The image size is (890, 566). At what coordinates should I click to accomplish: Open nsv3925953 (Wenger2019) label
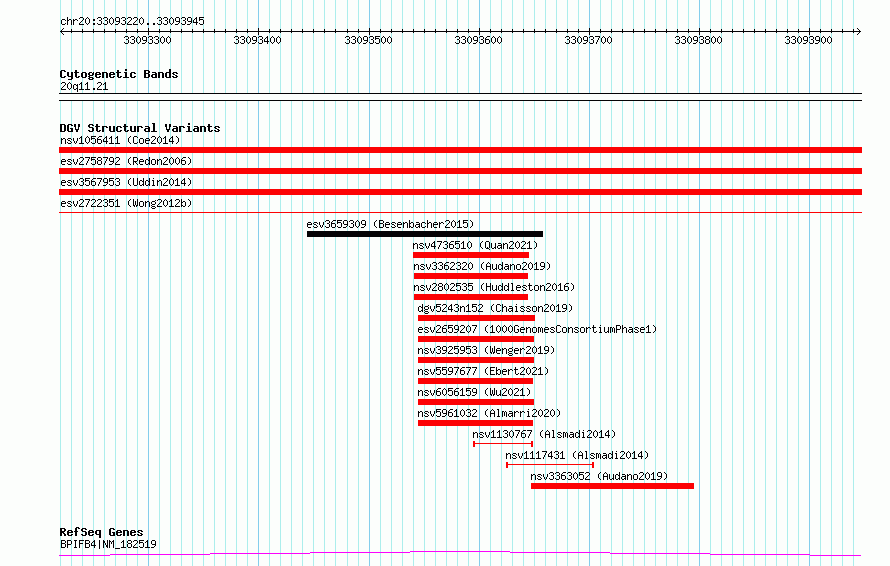tap(486, 350)
